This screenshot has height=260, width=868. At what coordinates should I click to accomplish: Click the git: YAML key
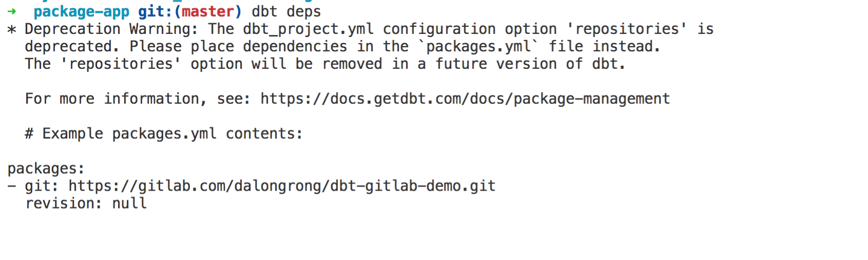(x=42, y=186)
